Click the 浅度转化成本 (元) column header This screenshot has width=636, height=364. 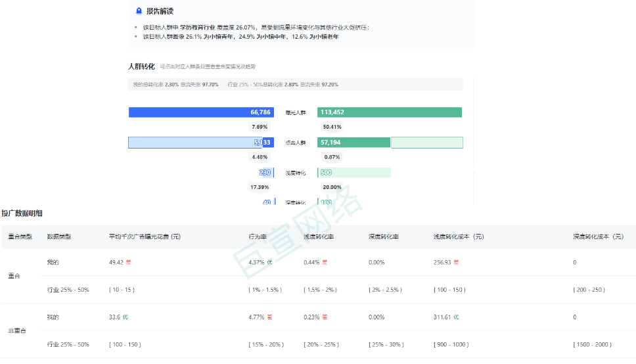click(x=459, y=237)
